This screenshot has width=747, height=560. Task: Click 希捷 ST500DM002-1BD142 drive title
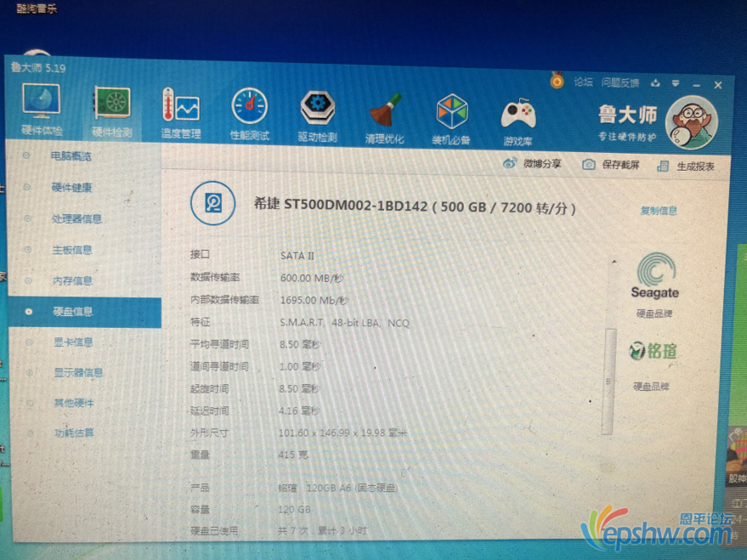(x=415, y=206)
